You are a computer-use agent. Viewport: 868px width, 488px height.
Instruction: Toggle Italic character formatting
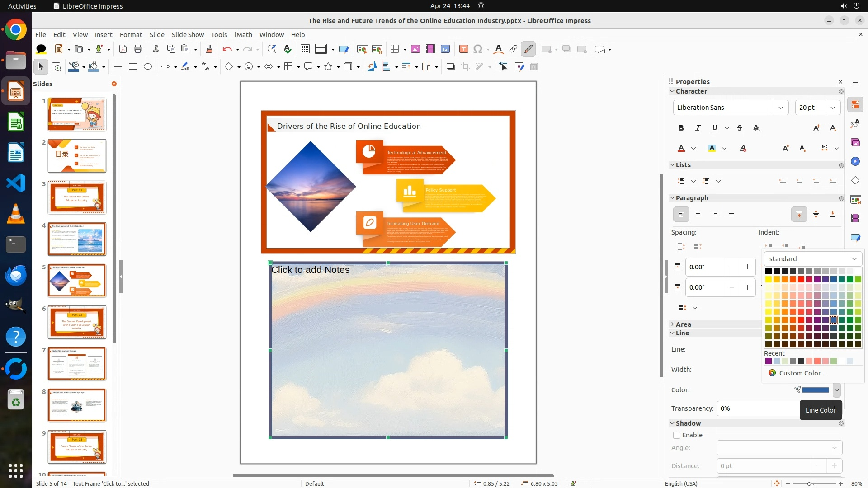point(698,128)
